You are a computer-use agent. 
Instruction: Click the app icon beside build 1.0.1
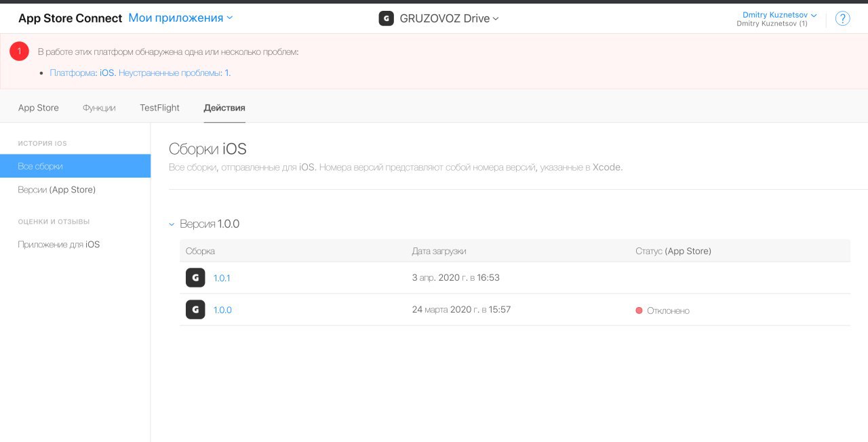pyautogui.click(x=195, y=278)
